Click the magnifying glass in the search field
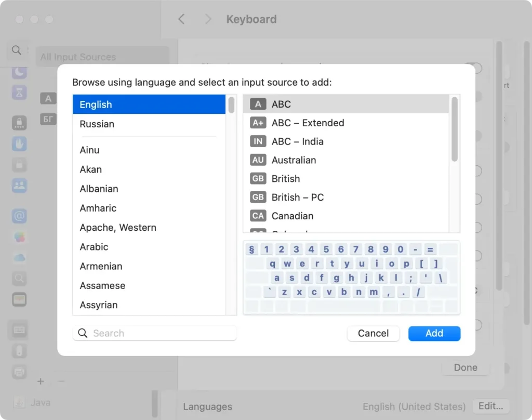Image resolution: width=532 pixels, height=420 pixels. pos(83,333)
